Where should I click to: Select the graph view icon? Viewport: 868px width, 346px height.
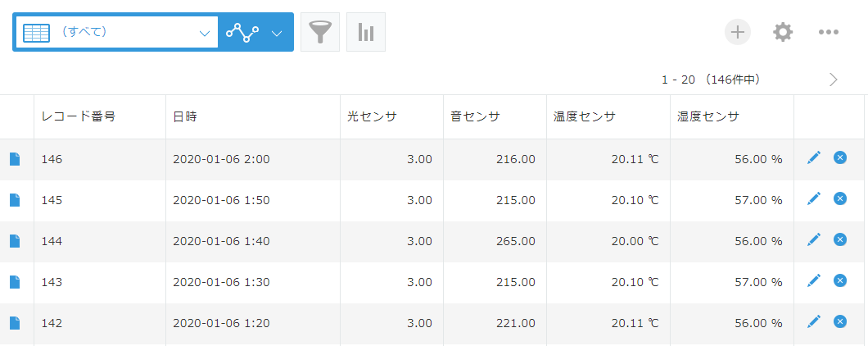(x=242, y=33)
